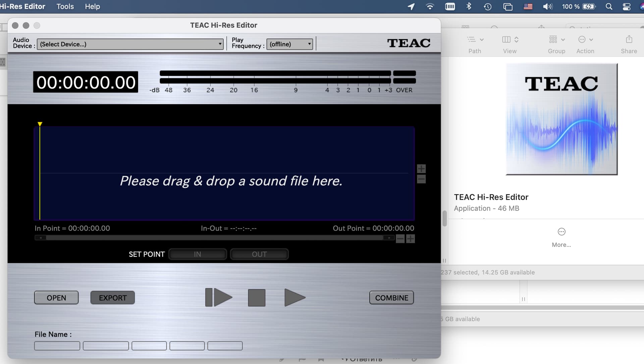Open the US flag input source menu
Screen dimensions: 644x364
tap(528, 6)
